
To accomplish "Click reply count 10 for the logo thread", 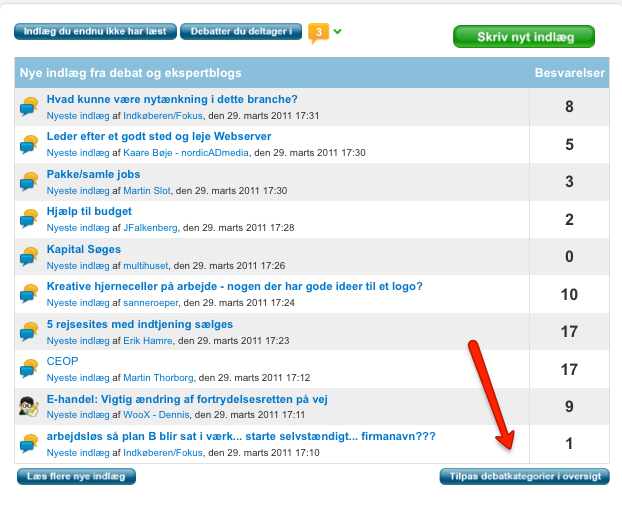I will coord(569,294).
